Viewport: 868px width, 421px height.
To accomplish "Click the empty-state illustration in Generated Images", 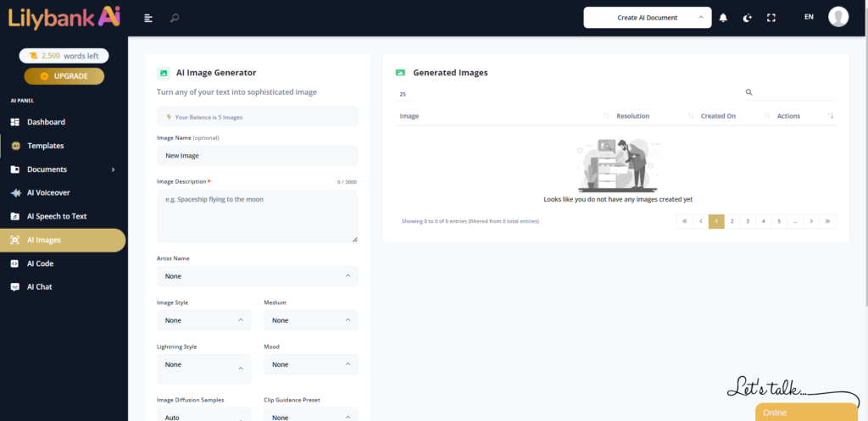I will pyautogui.click(x=618, y=164).
